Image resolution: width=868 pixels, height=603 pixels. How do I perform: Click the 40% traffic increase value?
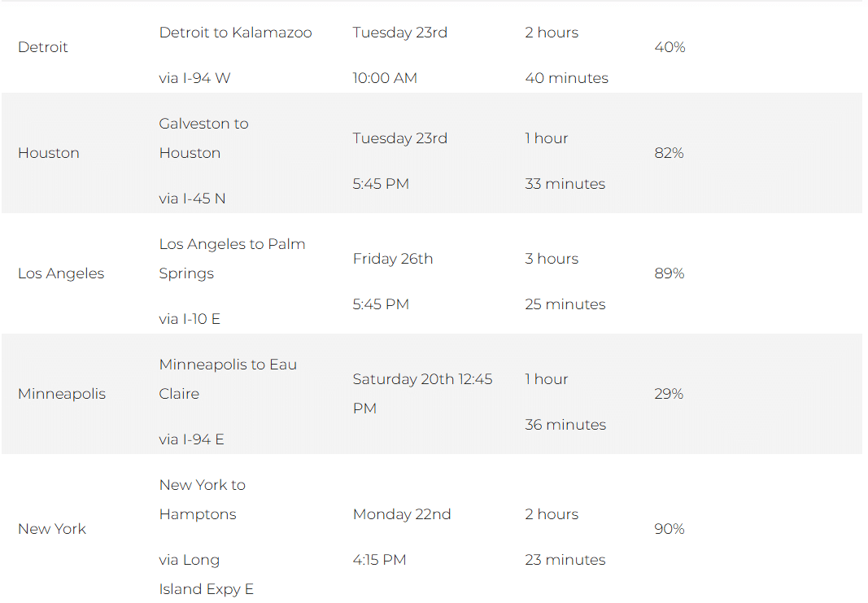click(x=670, y=47)
